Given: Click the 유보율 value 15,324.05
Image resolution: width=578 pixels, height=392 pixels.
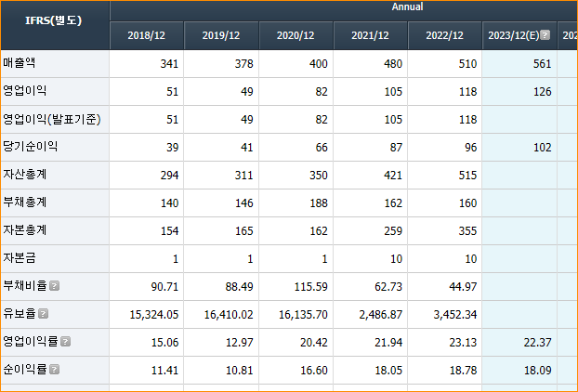Looking at the screenshot, I should pyautogui.click(x=154, y=315).
